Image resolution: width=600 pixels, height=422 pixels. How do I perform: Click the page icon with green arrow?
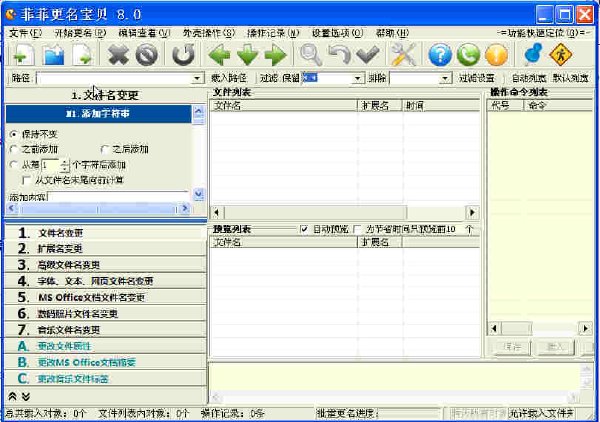83,55
